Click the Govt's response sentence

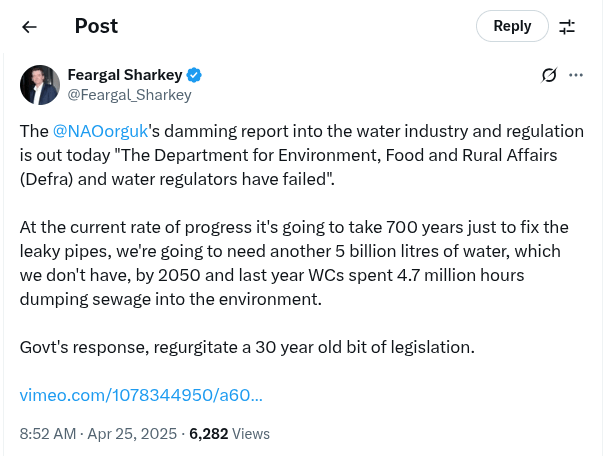(x=247, y=347)
